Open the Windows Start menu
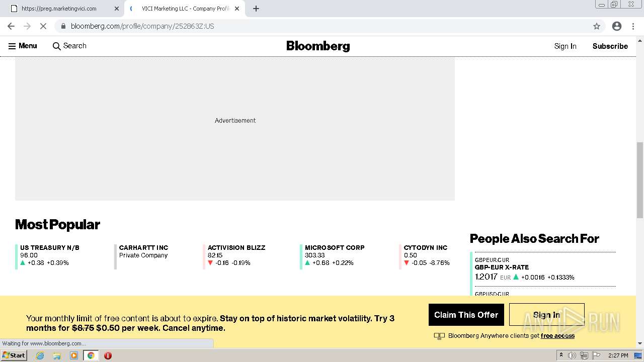The image size is (644, 362). [14, 355]
